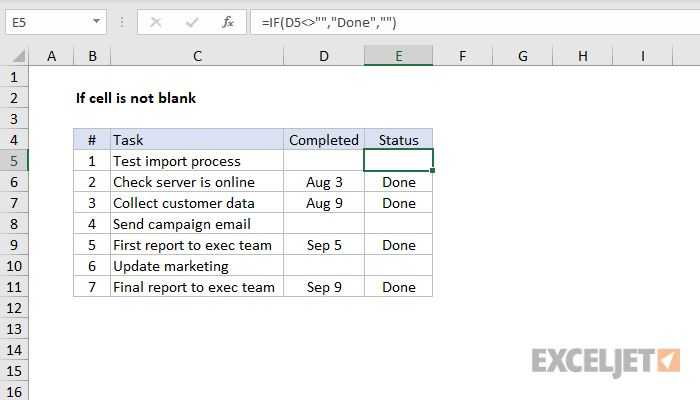Select column D header

[324, 56]
